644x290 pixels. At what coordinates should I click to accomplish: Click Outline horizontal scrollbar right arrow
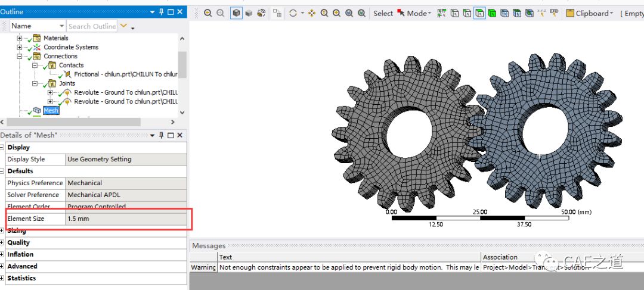(172, 122)
